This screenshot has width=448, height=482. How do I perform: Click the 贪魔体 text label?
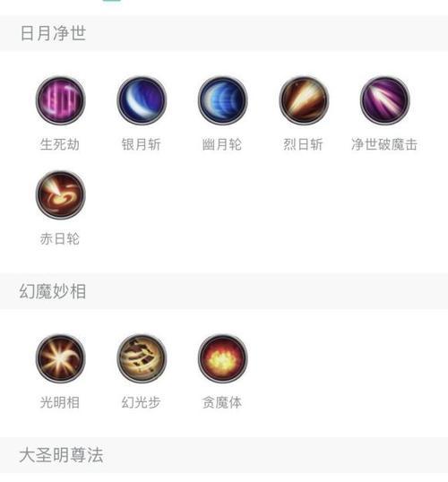pos(222,402)
